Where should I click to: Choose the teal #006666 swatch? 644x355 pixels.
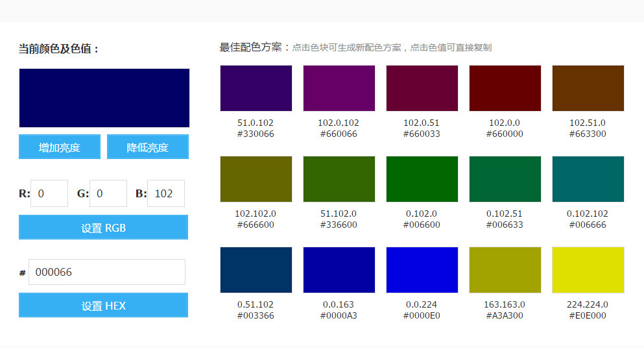tap(588, 179)
